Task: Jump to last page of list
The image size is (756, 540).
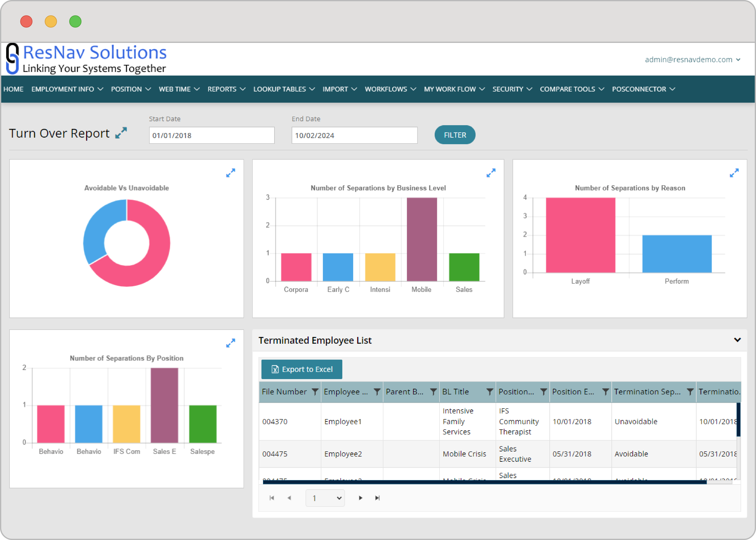Action: [377, 498]
